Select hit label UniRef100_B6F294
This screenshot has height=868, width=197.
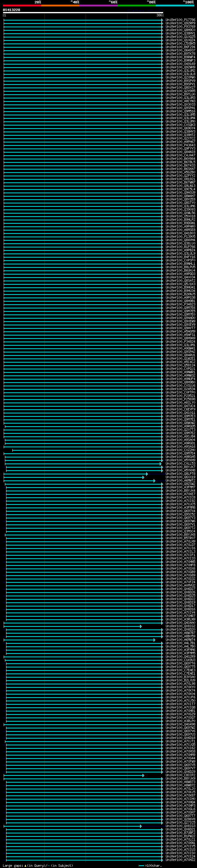(180, 47)
